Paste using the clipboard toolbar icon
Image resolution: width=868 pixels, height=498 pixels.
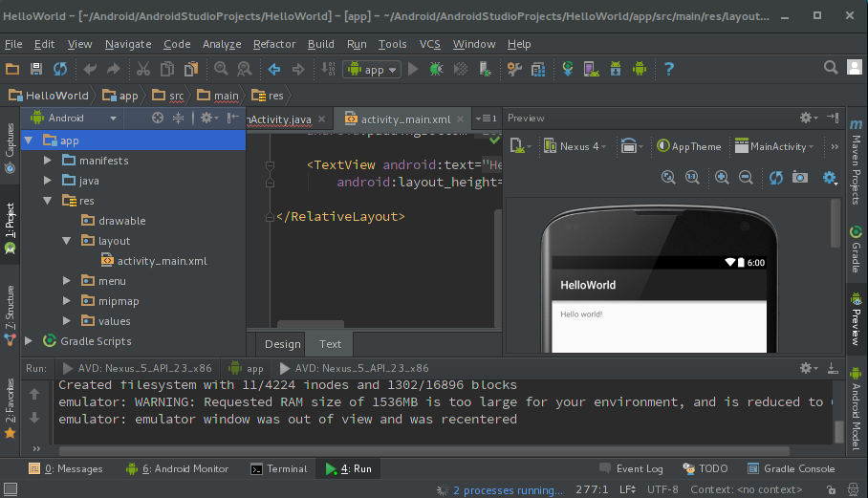click(191, 69)
